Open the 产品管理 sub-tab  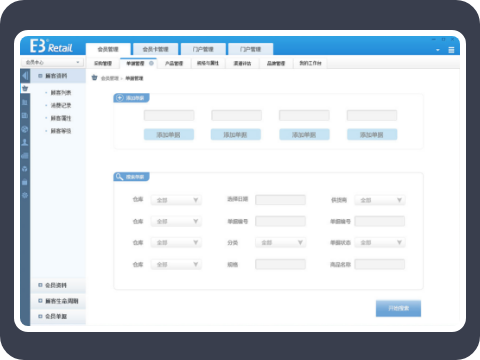click(174, 63)
